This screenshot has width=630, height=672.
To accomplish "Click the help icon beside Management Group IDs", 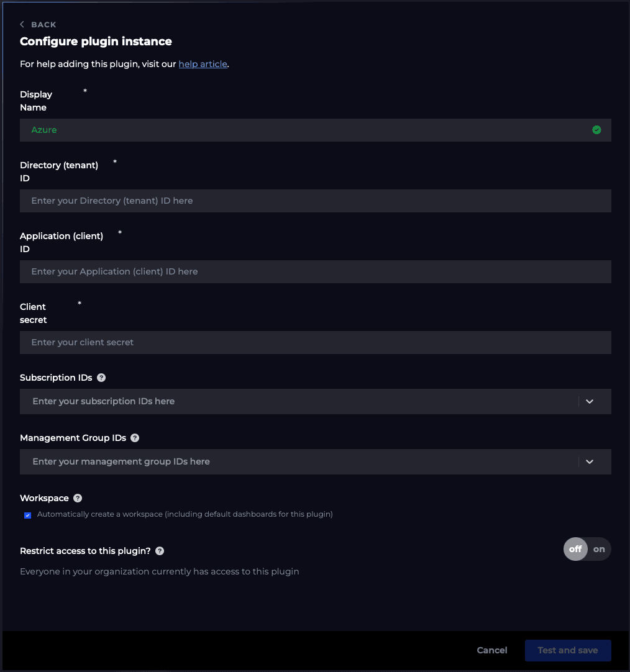I will (135, 438).
